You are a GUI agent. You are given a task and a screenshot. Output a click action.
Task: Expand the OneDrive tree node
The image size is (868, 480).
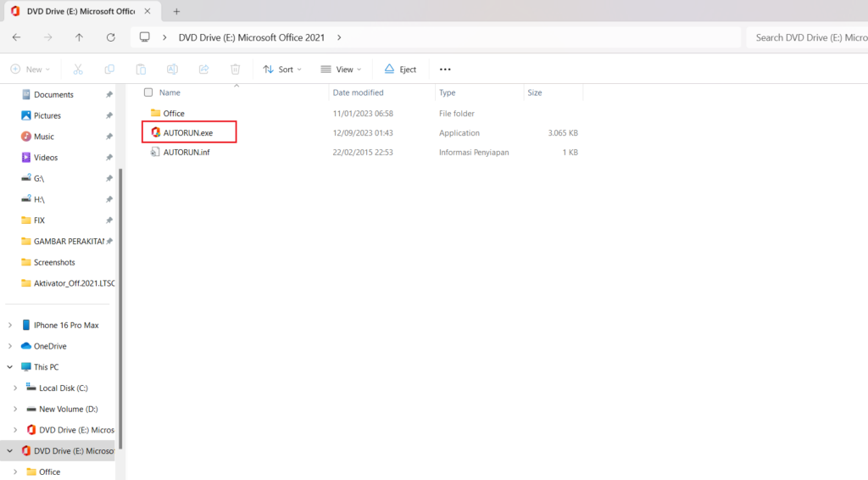(x=10, y=346)
